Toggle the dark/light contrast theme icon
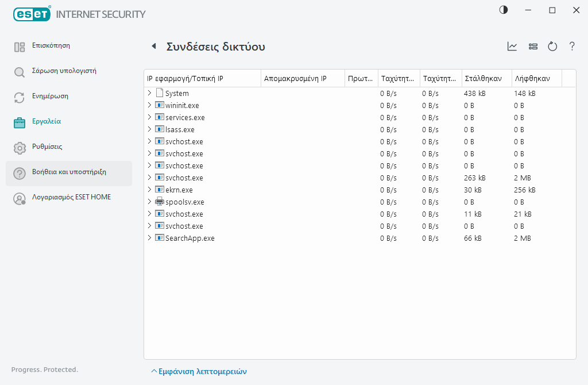 tap(504, 10)
